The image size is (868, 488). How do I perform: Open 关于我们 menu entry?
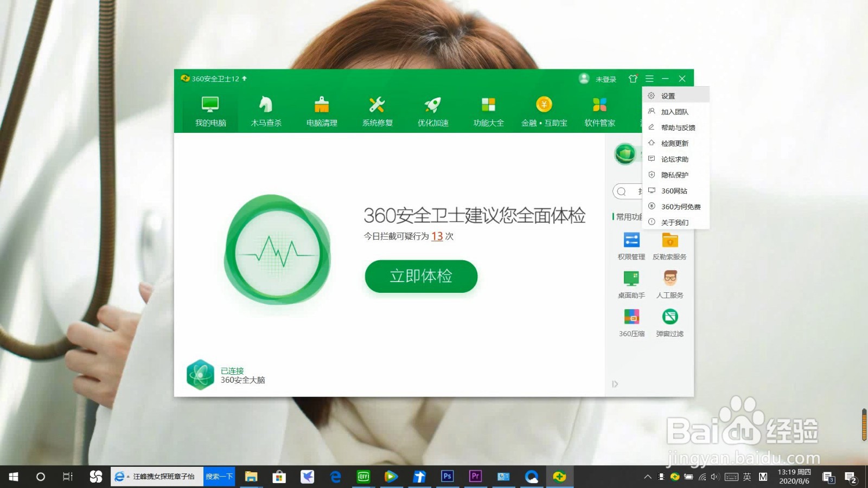tap(676, 222)
